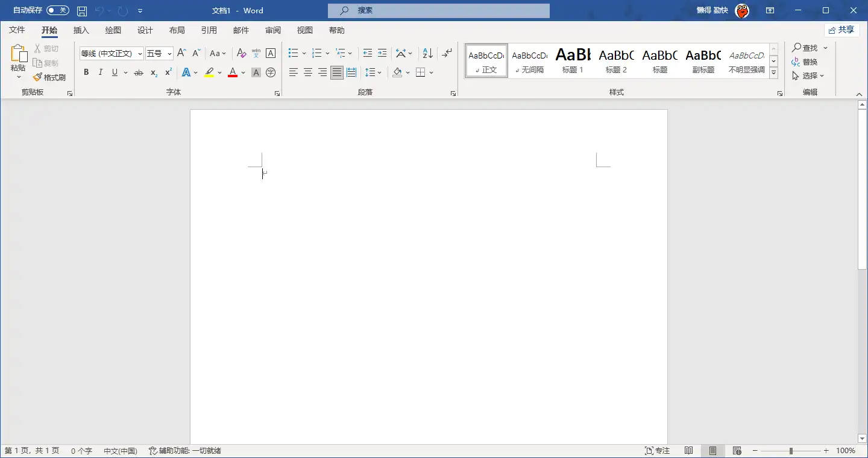Sort text A to Z
The image size is (868, 458).
[427, 53]
